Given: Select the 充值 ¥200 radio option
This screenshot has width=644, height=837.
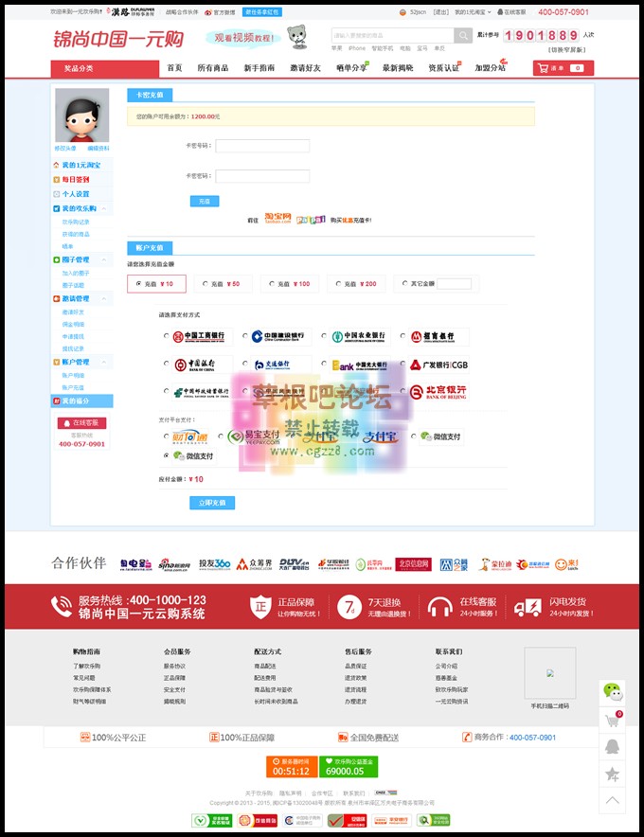Looking at the screenshot, I should click(x=338, y=283).
